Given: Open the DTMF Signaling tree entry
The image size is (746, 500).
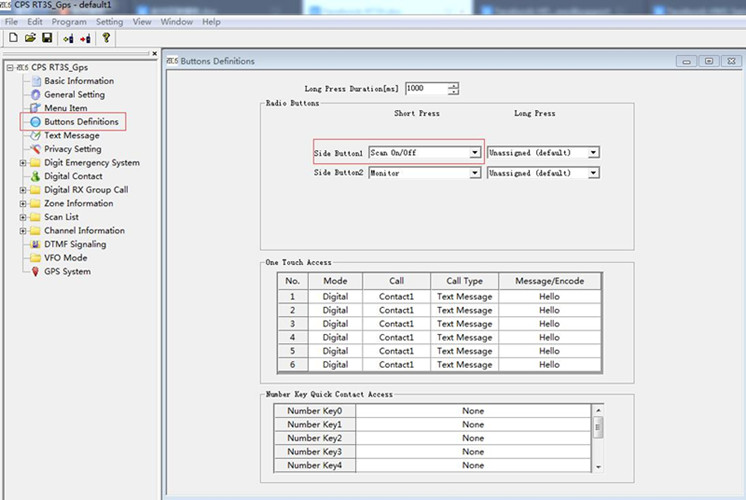Looking at the screenshot, I should [x=74, y=244].
